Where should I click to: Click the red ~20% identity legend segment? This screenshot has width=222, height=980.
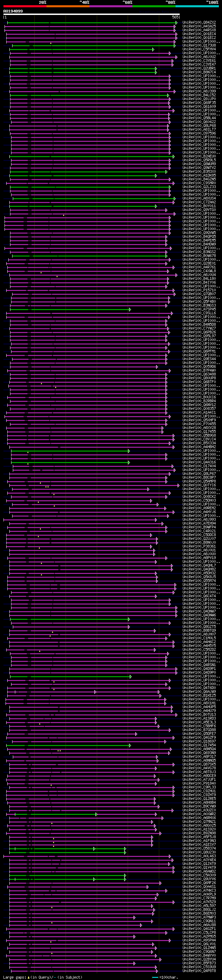click(25, 6)
